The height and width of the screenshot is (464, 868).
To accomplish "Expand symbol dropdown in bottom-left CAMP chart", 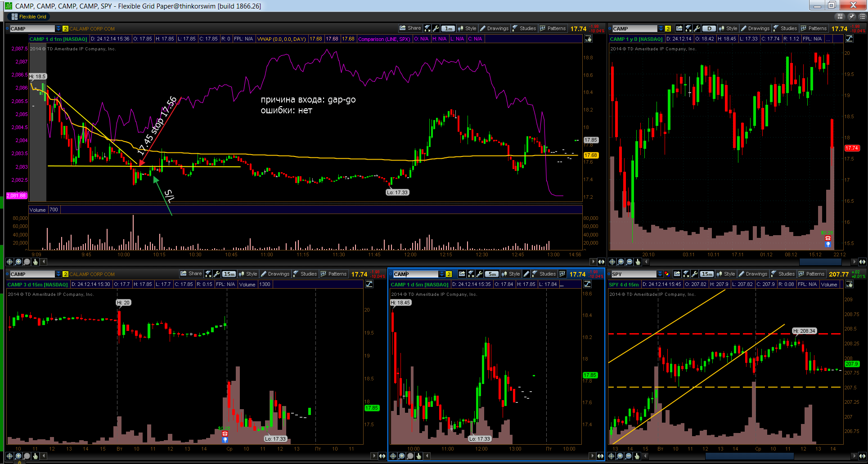I will [x=58, y=274].
